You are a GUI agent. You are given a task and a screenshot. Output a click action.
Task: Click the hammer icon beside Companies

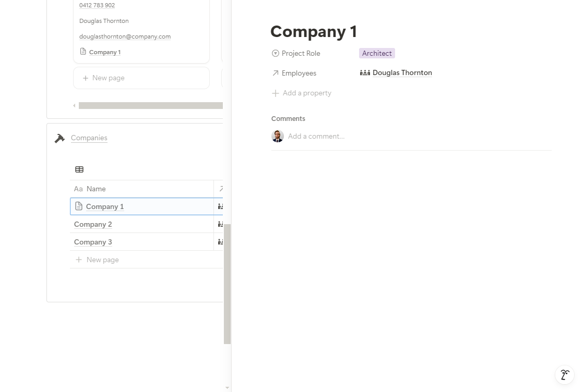59,138
